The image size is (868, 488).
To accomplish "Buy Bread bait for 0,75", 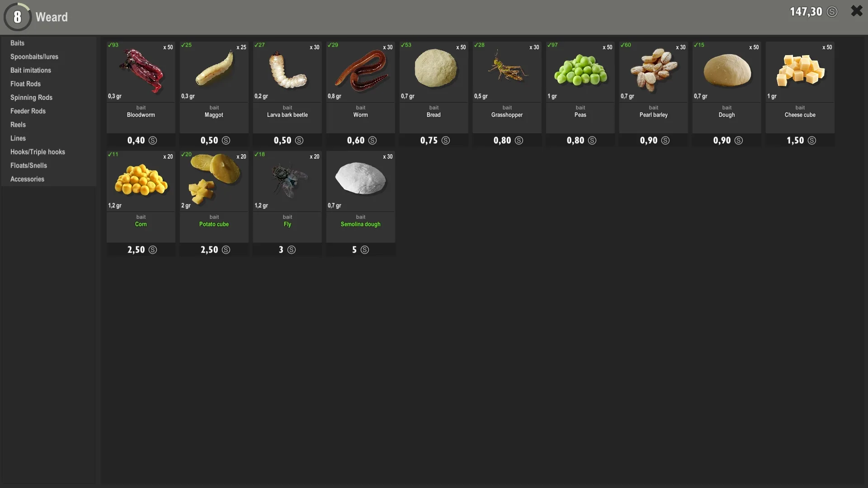I will coord(433,141).
